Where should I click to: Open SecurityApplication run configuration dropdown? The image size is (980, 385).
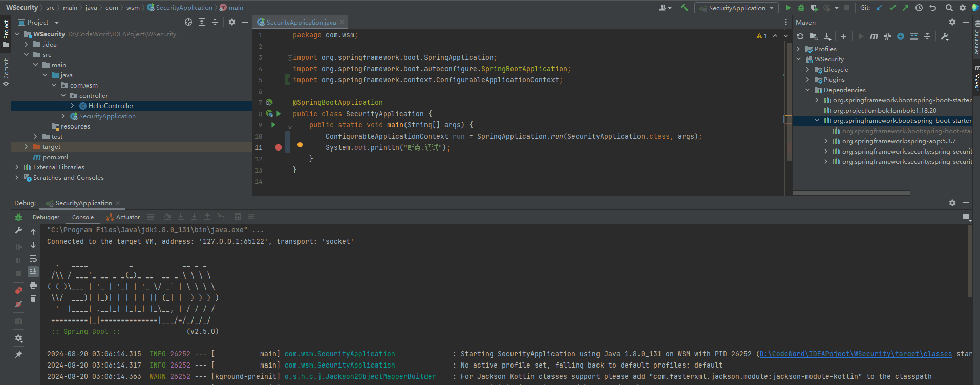pyautogui.click(x=736, y=8)
